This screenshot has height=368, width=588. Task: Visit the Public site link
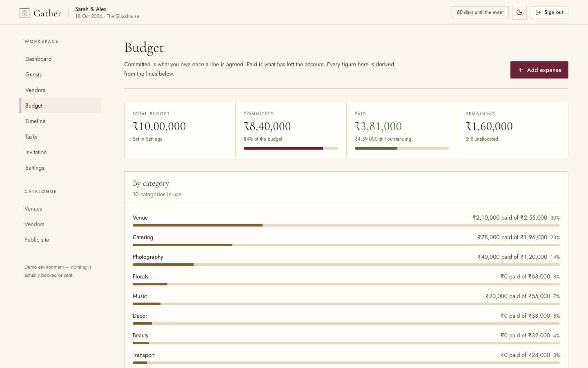37,240
